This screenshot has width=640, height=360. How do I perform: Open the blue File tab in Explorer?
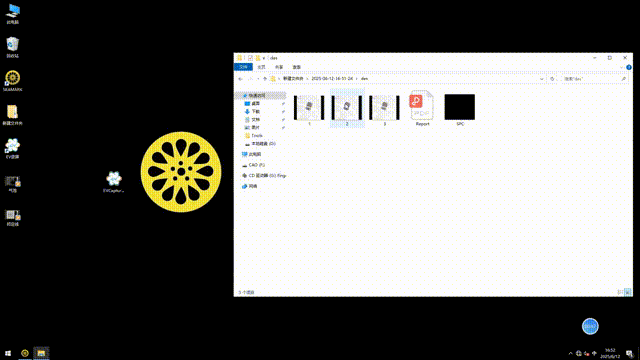coord(243,67)
